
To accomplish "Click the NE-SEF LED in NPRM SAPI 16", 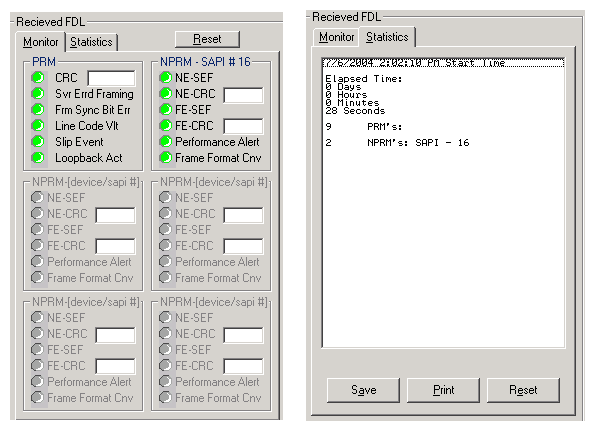I will (x=166, y=78).
